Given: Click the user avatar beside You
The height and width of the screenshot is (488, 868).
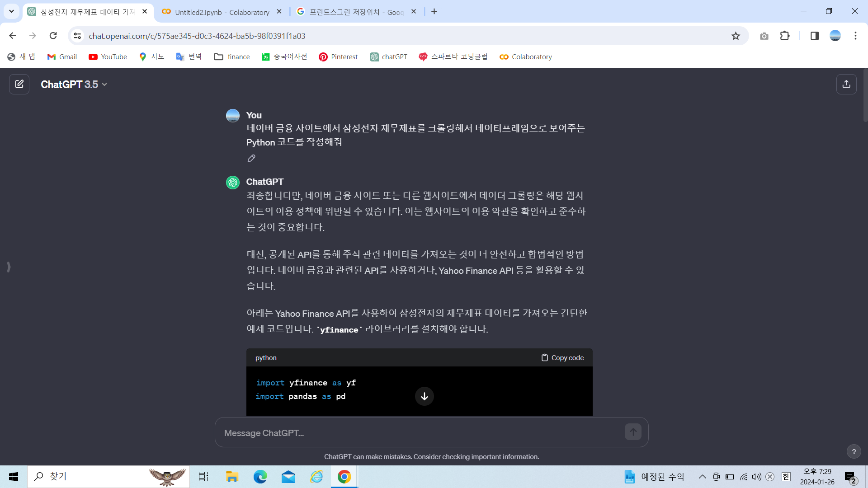Looking at the screenshot, I should click(232, 116).
